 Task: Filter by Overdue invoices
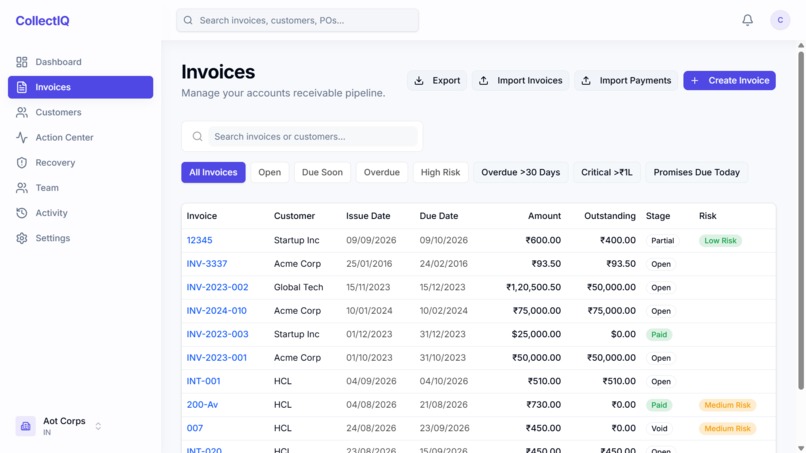pyautogui.click(x=381, y=173)
